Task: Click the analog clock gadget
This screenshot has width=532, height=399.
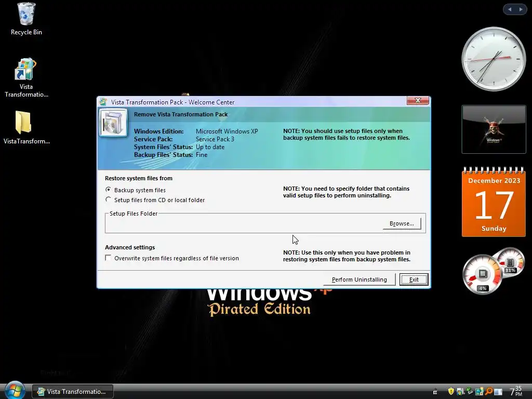Action: (x=494, y=59)
